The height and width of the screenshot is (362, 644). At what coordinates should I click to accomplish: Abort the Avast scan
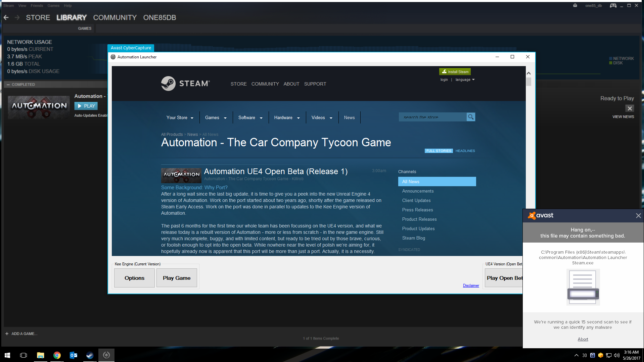click(x=583, y=339)
